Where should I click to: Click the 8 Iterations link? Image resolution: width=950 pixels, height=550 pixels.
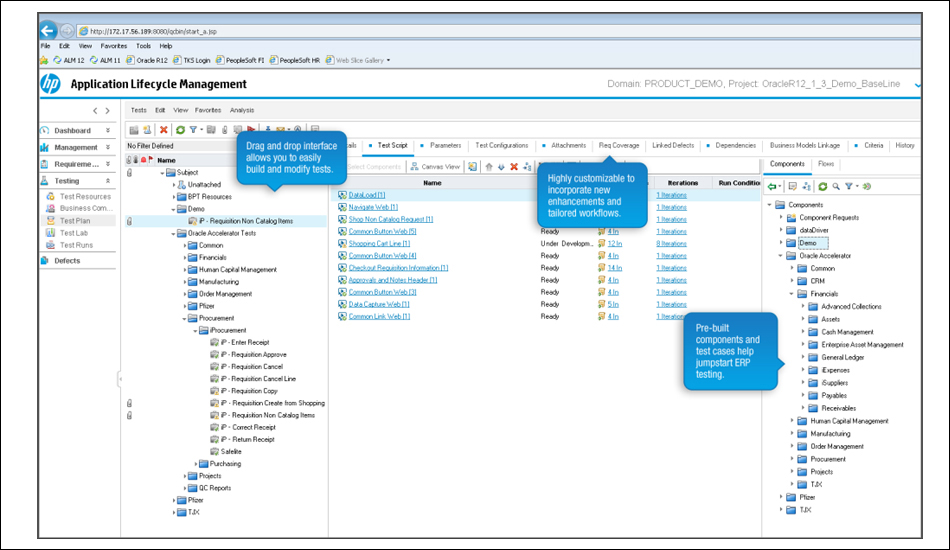[671, 244]
